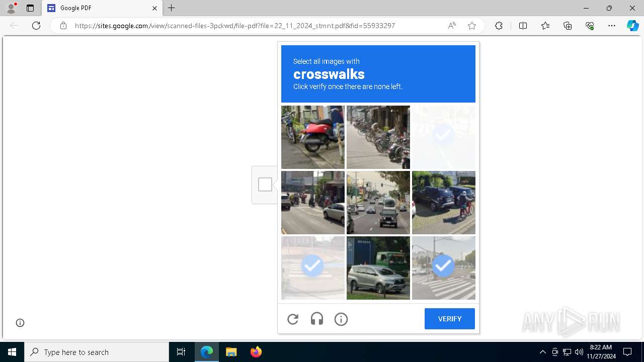Screen dimensions: 644x362
Task: Open Collections panel
Action: pyautogui.click(x=568, y=26)
